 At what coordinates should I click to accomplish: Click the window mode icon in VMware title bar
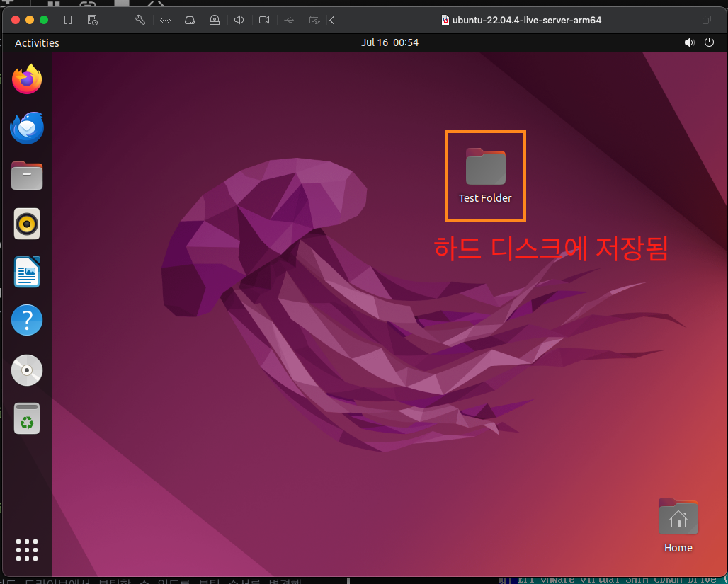pos(706,20)
